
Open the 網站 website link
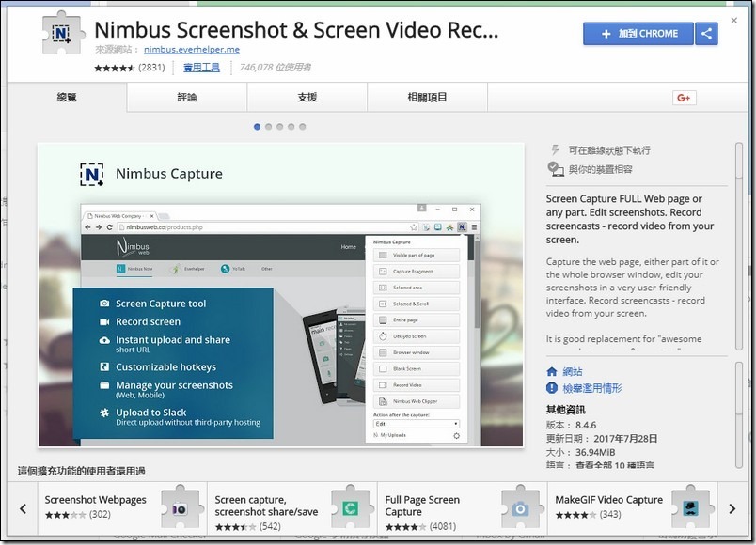tap(573, 371)
